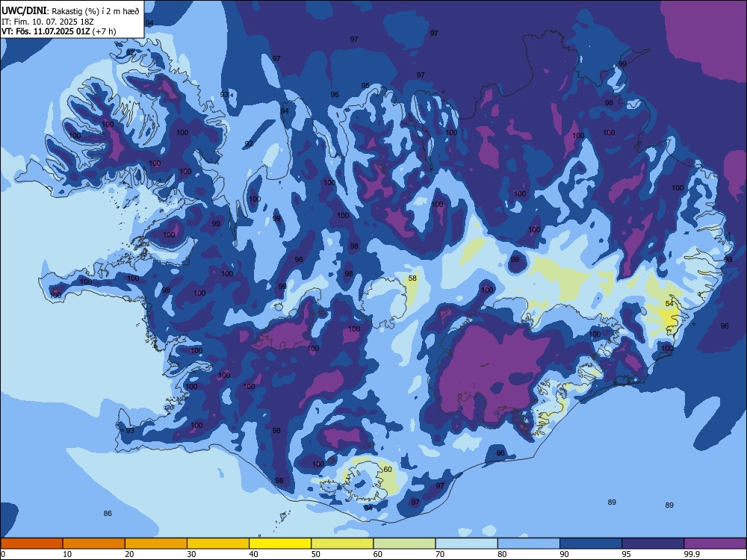
Task: Click the legend tick label '90'
Action: [x=565, y=554]
